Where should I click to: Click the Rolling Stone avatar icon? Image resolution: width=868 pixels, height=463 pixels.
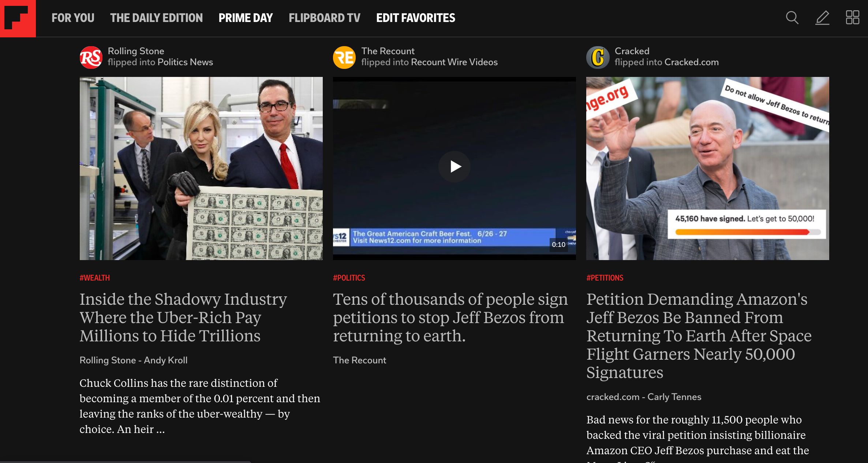click(x=91, y=58)
